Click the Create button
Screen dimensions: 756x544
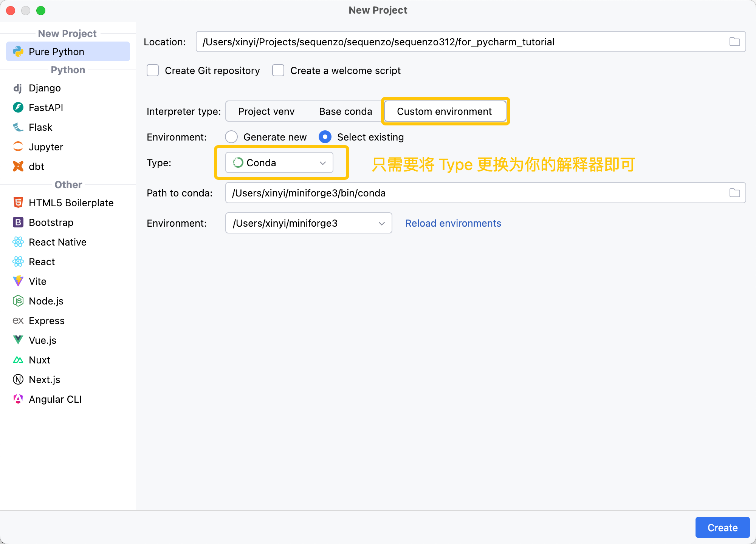coord(722,527)
